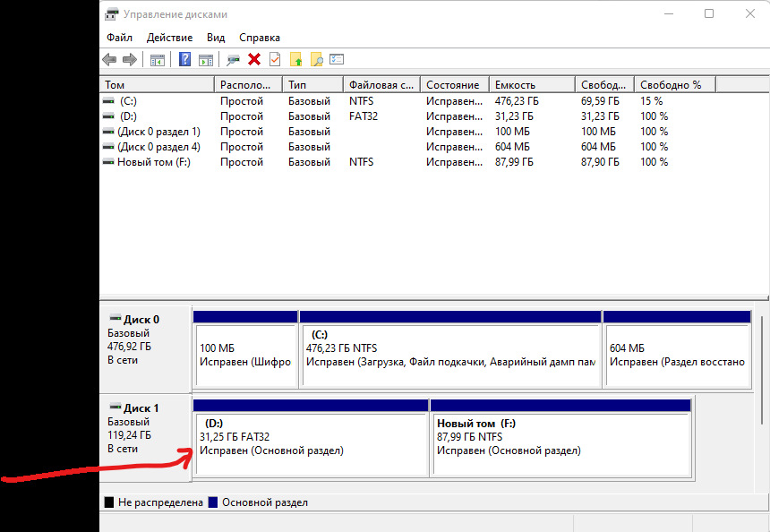770x532 pixels.
Task: Click the black Не распределена legend swatch
Action: coord(109,502)
